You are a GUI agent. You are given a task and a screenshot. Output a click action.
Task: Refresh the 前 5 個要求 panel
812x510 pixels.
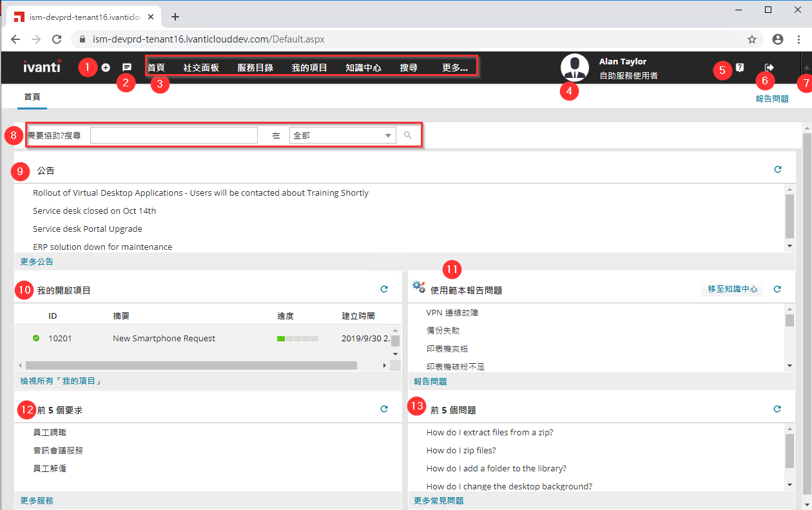pos(384,409)
